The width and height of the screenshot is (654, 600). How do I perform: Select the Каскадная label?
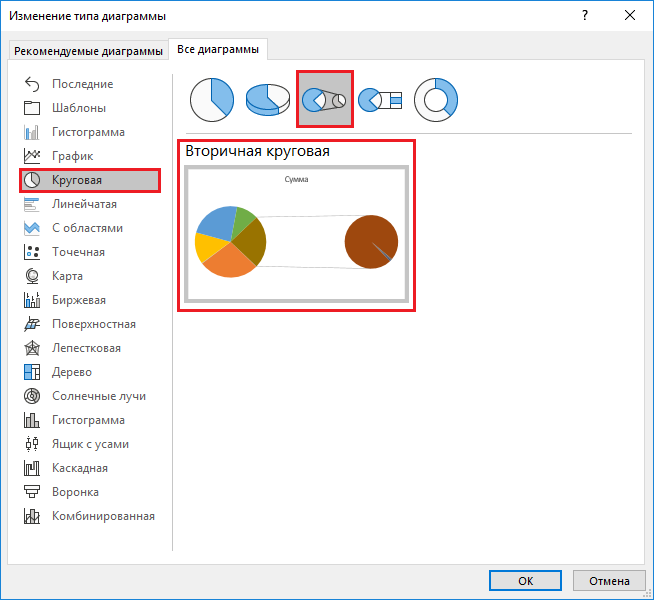[80, 468]
